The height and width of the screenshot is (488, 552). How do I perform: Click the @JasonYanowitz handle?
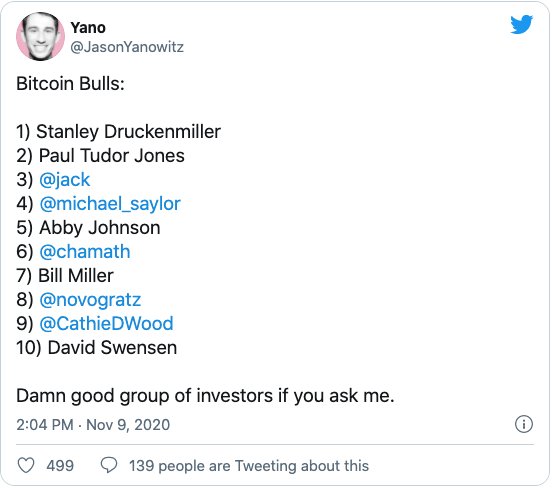(127, 47)
